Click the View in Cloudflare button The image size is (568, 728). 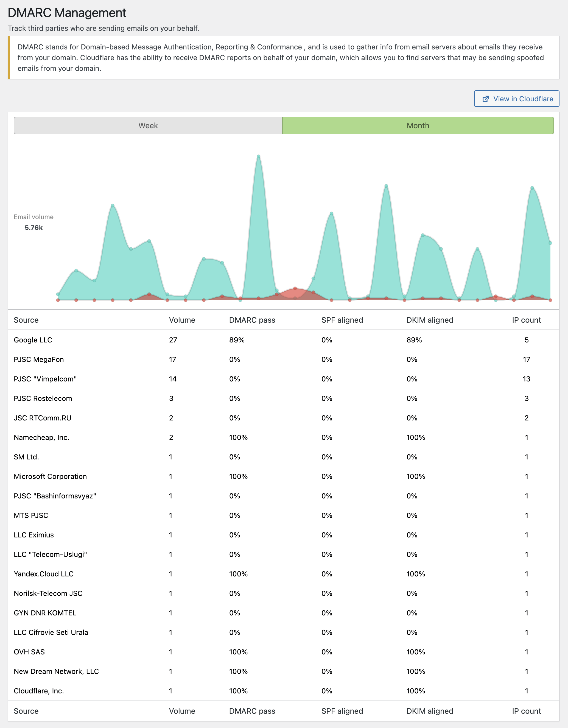click(x=516, y=99)
